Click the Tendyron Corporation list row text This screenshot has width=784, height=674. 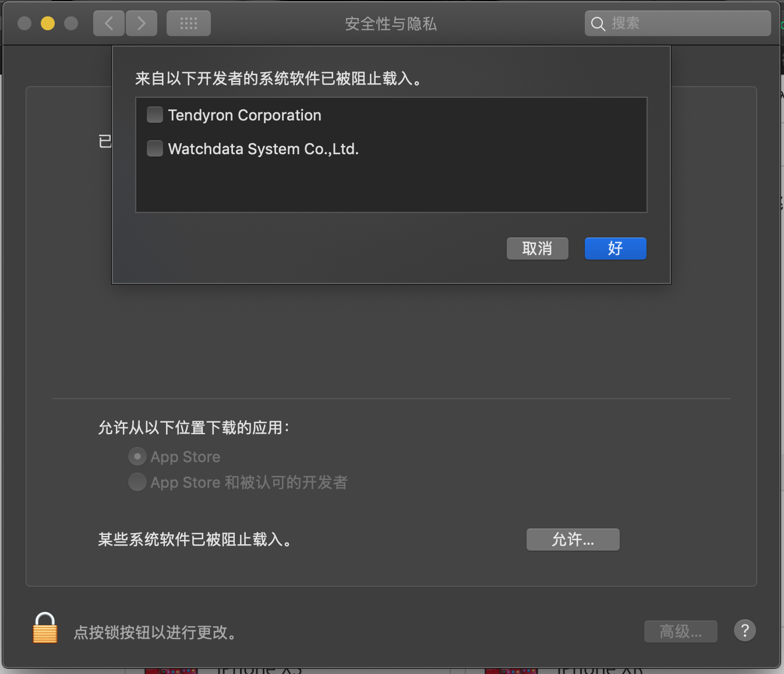click(245, 115)
